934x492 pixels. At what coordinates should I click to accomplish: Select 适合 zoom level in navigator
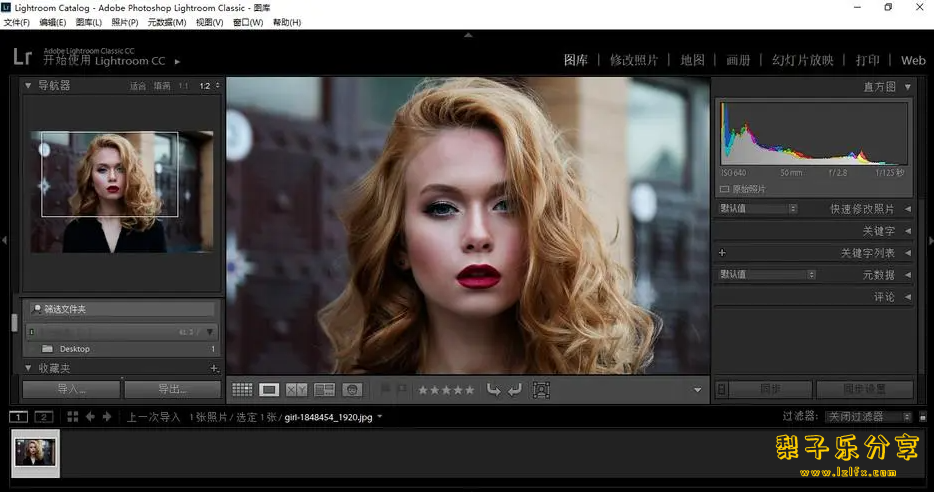[138, 86]
